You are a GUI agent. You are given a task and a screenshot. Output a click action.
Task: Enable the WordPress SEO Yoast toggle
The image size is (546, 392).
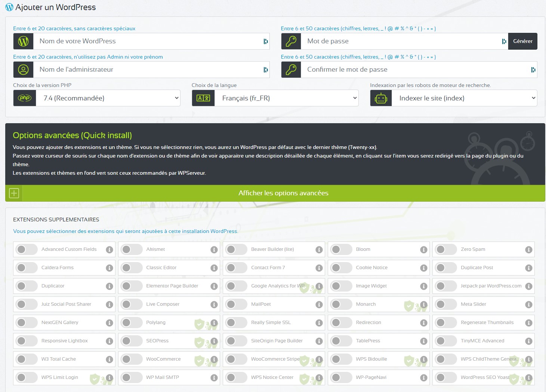coord(446,377)
